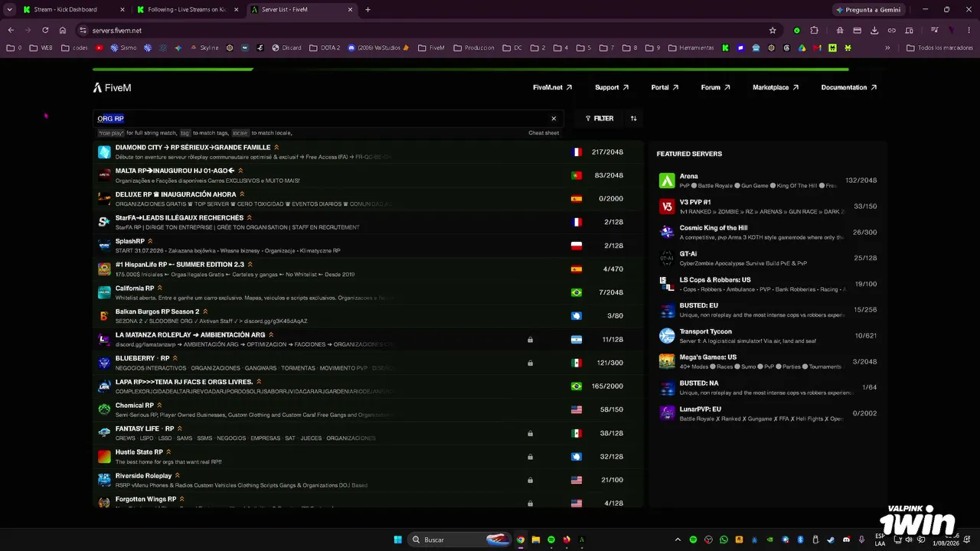Select the Cosmic King of the Hill icon
Screen dimensions: 980x551
coord(667,232)
